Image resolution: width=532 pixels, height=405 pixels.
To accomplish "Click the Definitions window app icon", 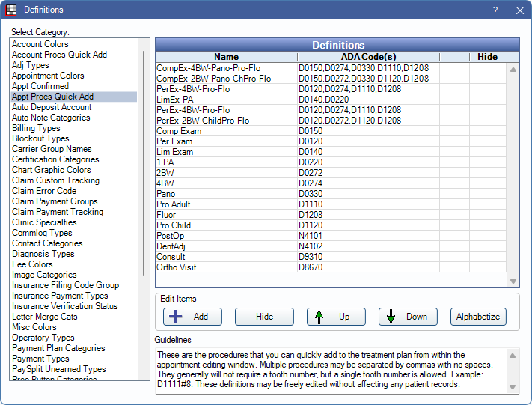I will [x=10, y=10].
